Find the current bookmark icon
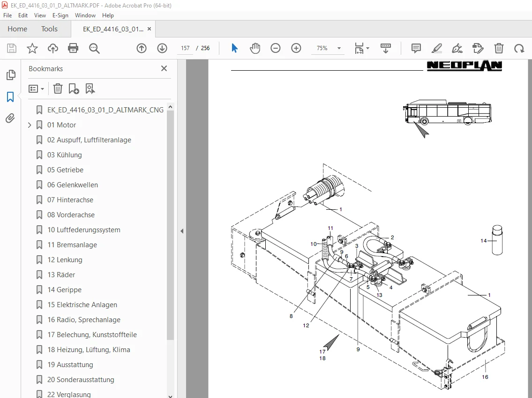Viewport: 532px width, 398px height. coord(90,89)
